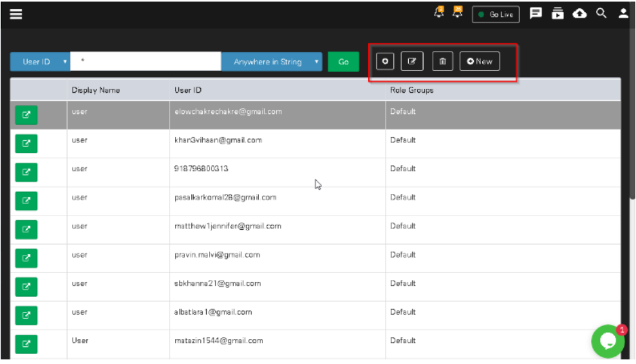Viewport: 636px width, 364px height.
Task: Select the pasalkarkomal28@gmail.com user ID cell
Action: [277, 201]
